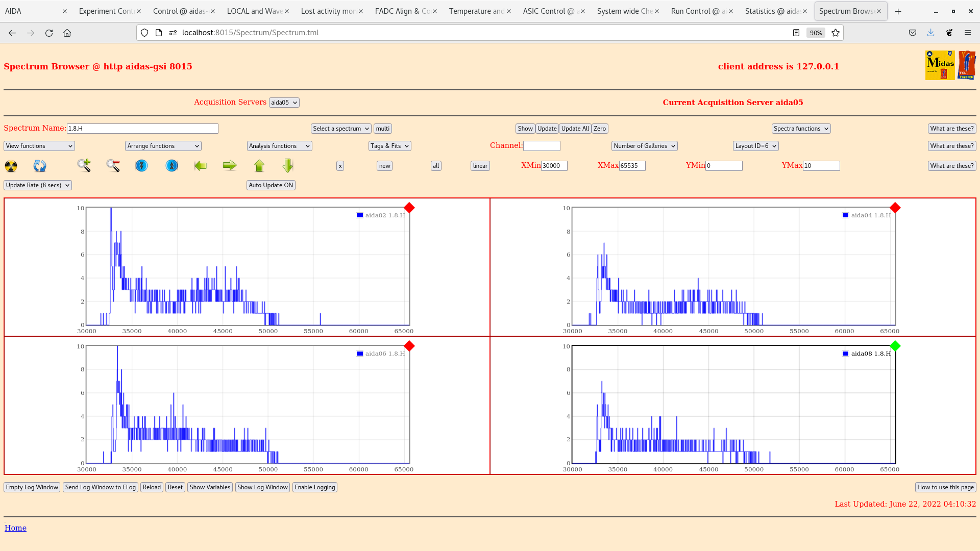Click the green up arrow icon
The width and height of the screenshot is (980, 551).
[259, 165]
